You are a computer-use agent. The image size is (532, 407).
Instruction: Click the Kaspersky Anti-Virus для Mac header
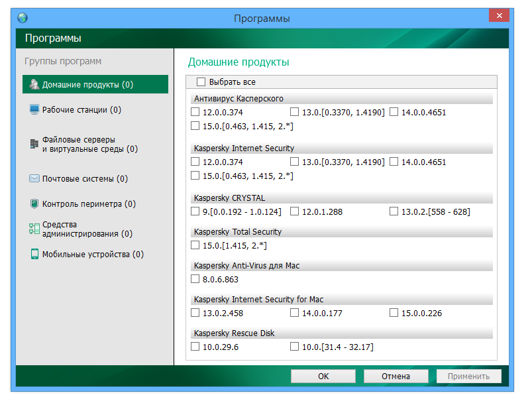click(x=342, y=265)
